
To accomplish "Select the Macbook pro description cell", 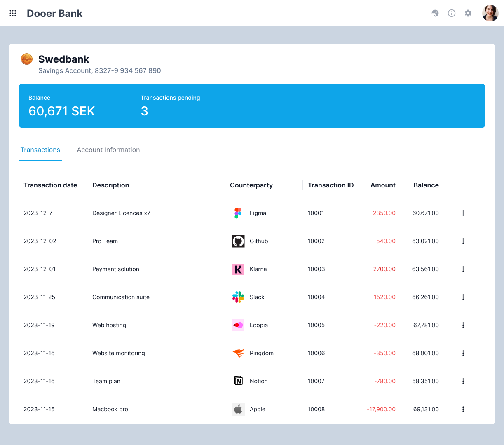I will coord(110,409).
